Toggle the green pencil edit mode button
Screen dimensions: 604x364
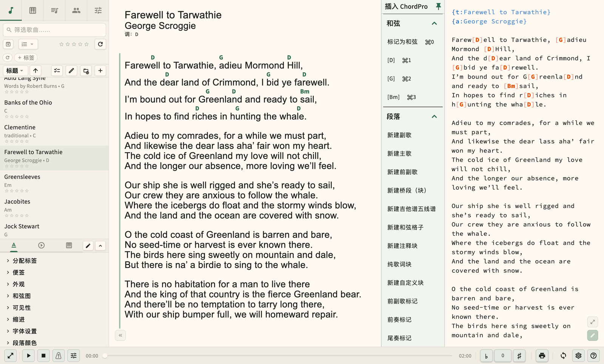pyautogui.click(x=593, y=335)
